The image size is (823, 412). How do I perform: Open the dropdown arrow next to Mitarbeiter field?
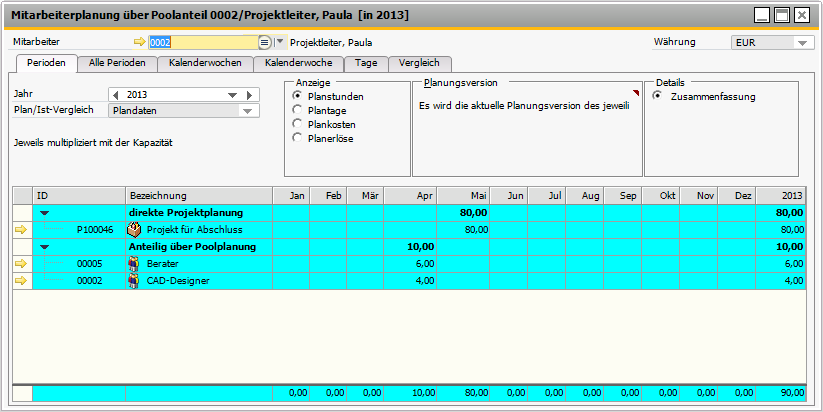click(280, 43)
